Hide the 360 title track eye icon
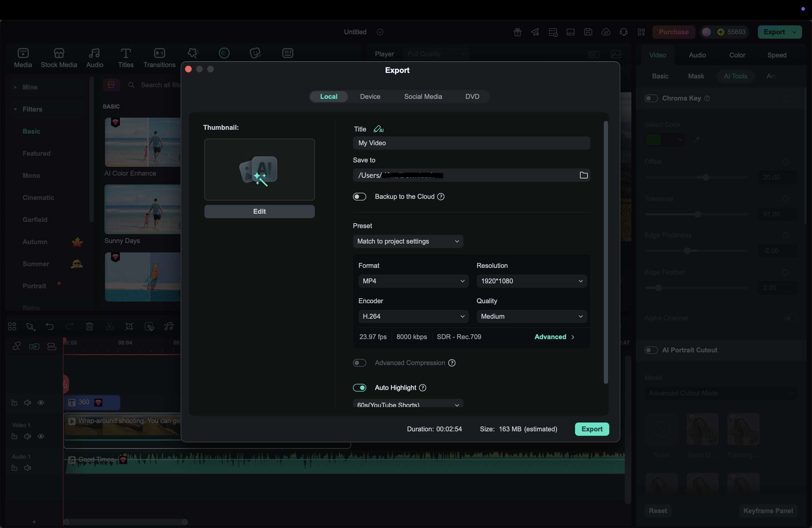812x528 pixels. (41, 403)
